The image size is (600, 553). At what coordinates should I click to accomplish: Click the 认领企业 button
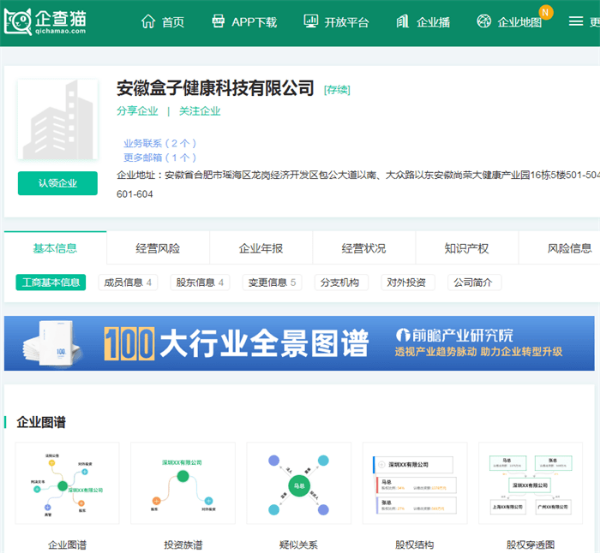(x=58, y=183)
